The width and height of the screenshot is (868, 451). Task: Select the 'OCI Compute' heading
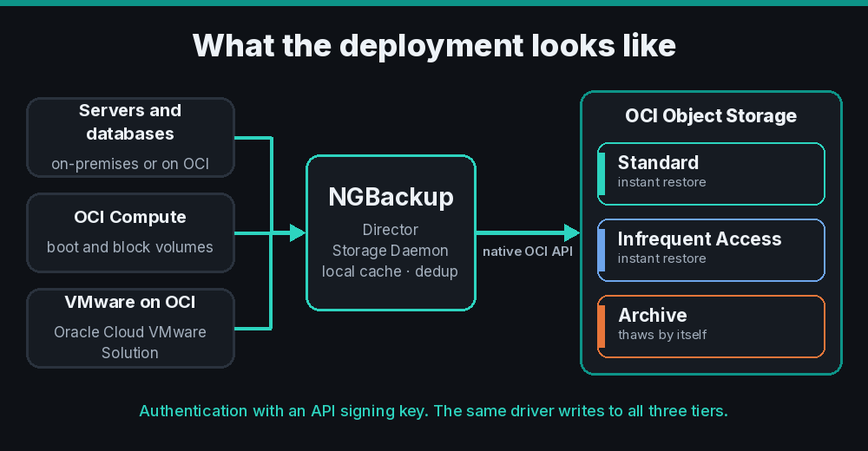(x=130, y=217)
